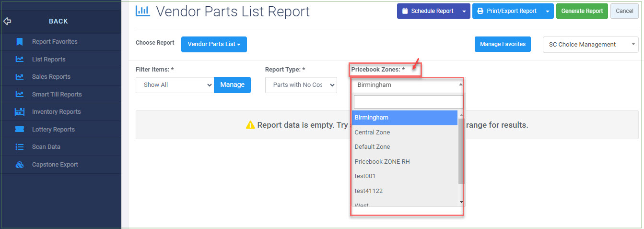Viewport: 644px width, 229px height.
Task: Open the Filter Items Show All dropdown
Action: tap(175, 85)
